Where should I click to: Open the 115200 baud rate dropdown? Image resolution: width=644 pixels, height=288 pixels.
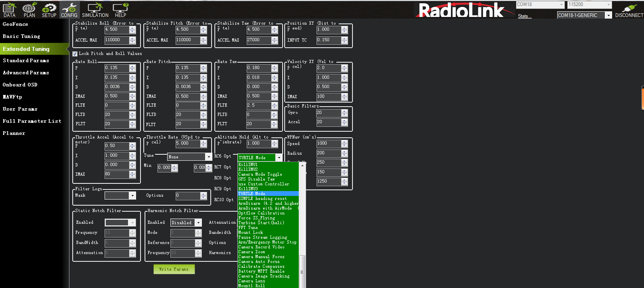[589, 5]
